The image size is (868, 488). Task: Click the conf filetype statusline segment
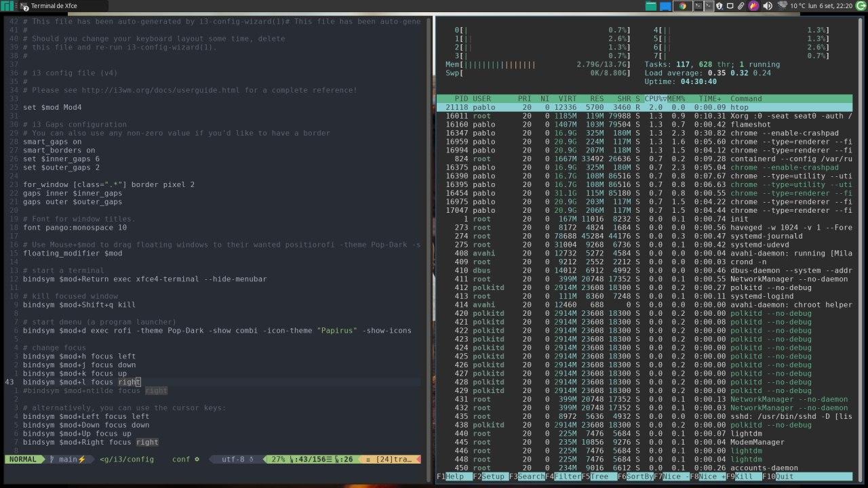click(x=186, y=459)
